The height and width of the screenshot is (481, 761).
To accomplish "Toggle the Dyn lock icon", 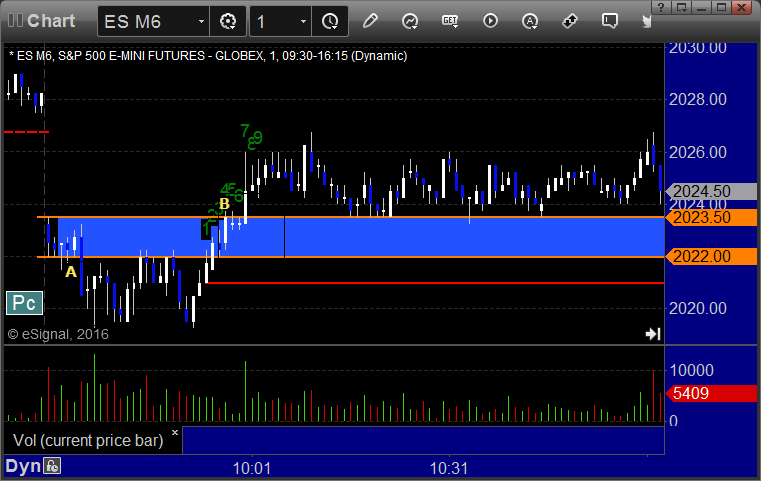I will pos(52,466).
